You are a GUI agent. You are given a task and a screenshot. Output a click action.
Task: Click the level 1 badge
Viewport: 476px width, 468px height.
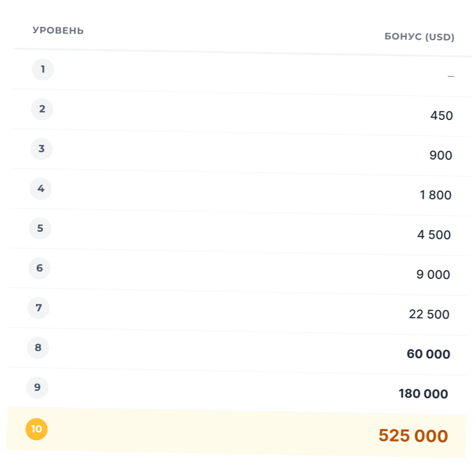[43, 69]
